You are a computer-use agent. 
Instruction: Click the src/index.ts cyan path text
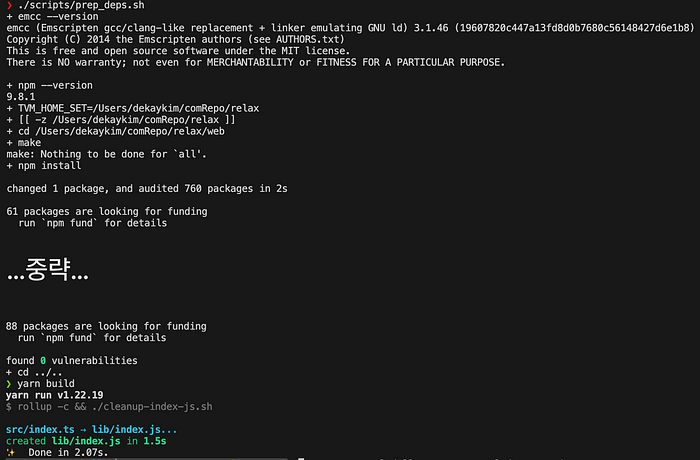click(x=40, y=430)
